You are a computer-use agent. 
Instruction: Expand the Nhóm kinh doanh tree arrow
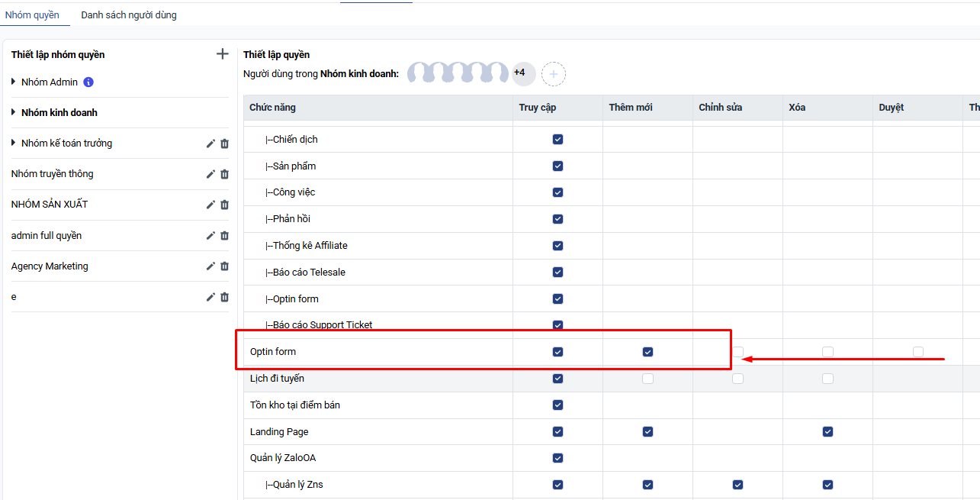tap(14, 112)
